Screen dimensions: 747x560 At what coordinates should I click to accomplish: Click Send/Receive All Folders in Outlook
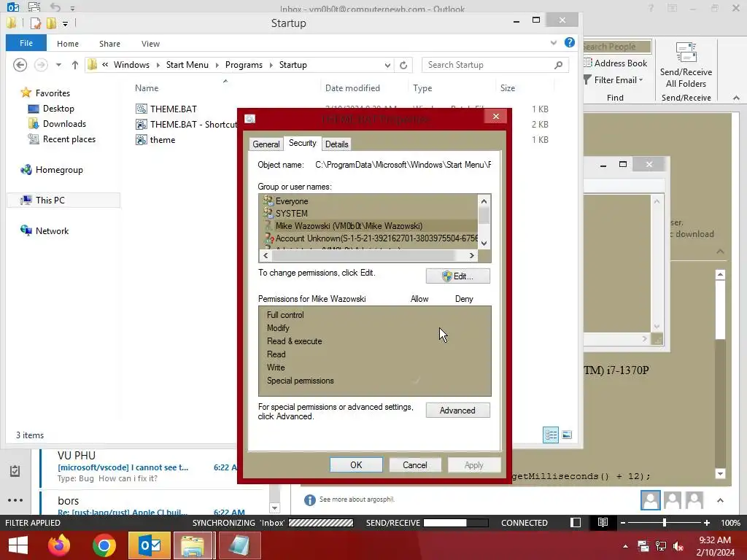click(x=686, y=66)
